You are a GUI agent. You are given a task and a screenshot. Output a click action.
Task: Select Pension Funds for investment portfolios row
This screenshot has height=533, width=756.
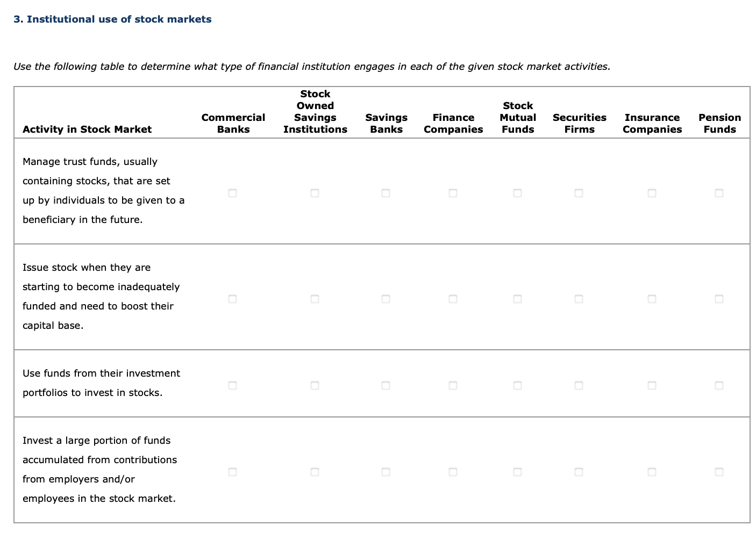point(719,385)
